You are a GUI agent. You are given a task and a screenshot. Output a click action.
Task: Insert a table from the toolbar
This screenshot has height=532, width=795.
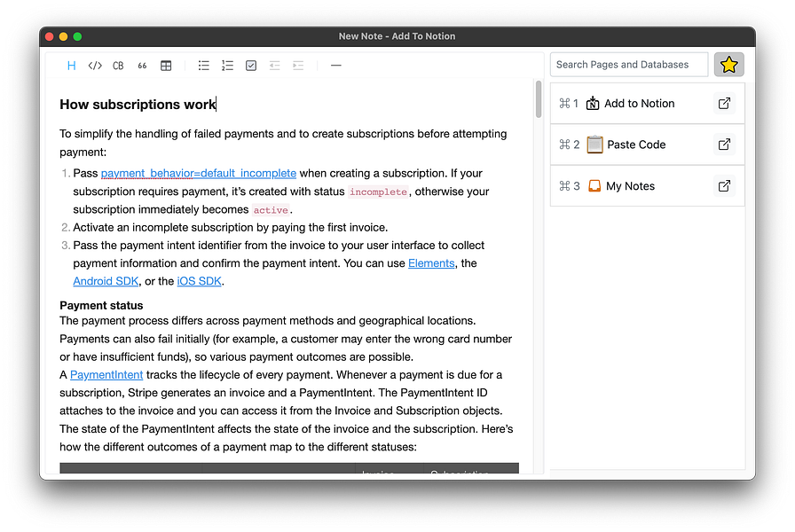click(166, 65)
